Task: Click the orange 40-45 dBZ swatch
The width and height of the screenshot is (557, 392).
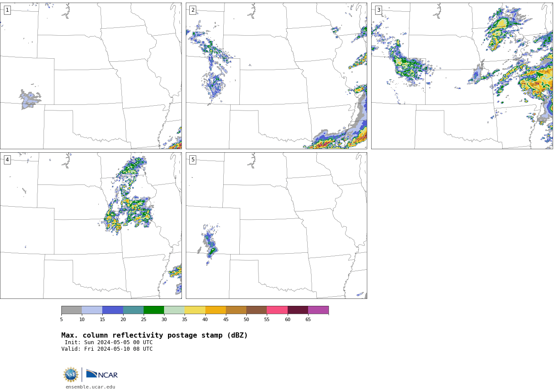Action: pos(215,310)
